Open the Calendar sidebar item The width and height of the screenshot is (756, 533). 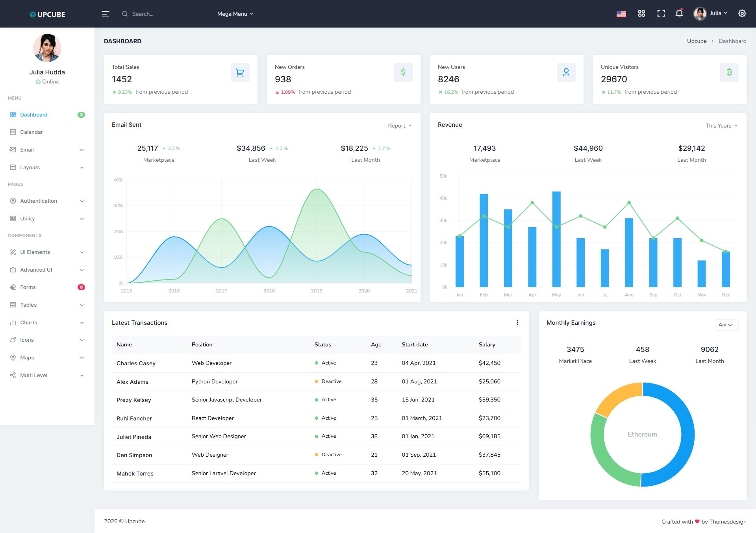(x=47, y=132)
